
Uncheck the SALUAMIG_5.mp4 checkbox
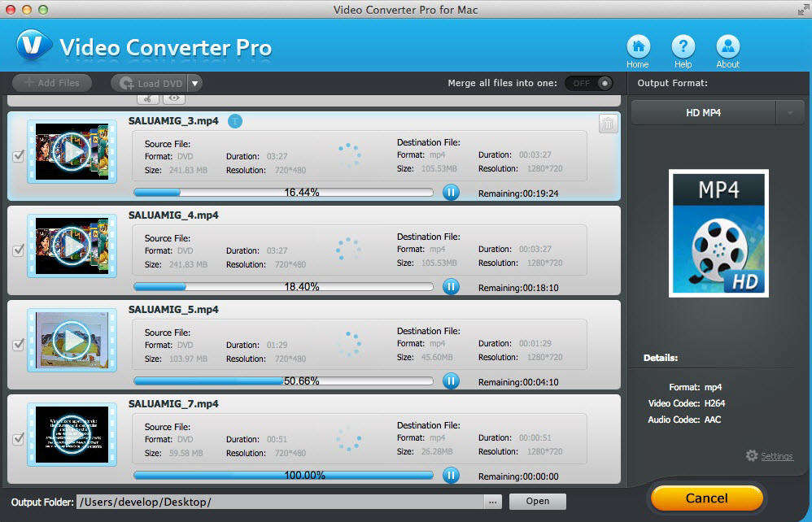click(18, 344)
